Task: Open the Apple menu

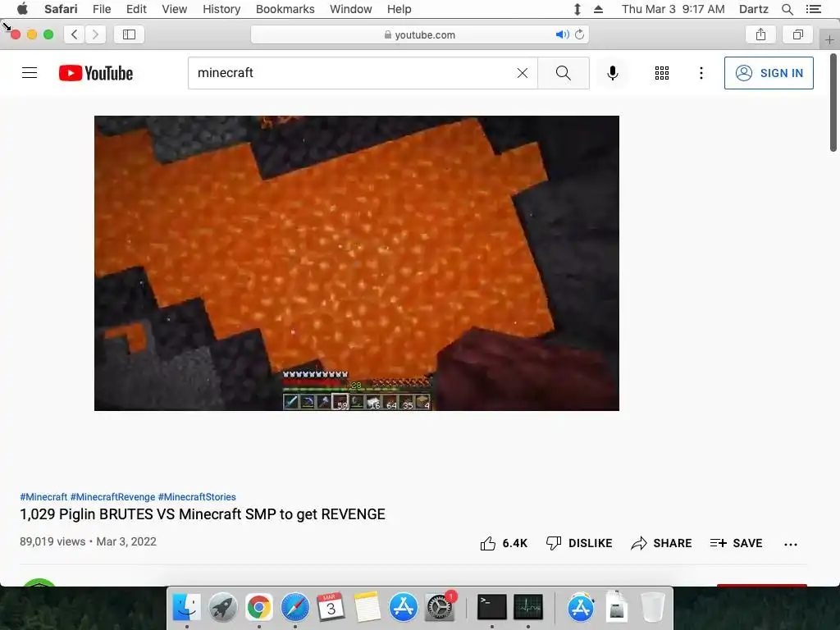Action: pos(22,9)
